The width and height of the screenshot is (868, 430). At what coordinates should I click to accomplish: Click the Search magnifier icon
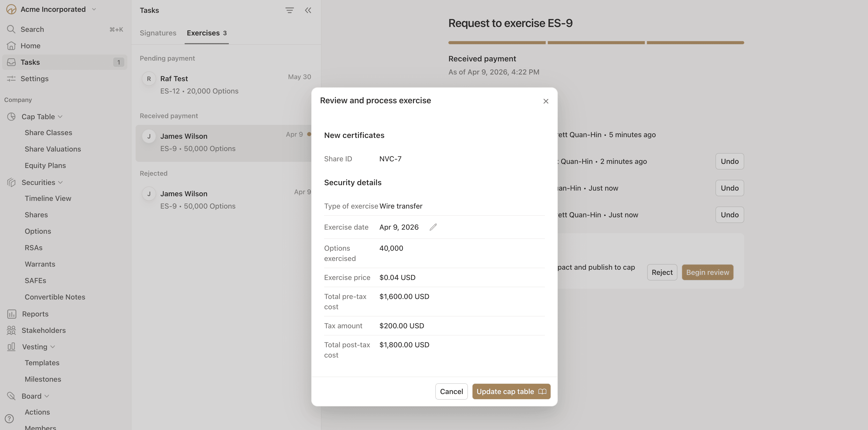(11, 29)
